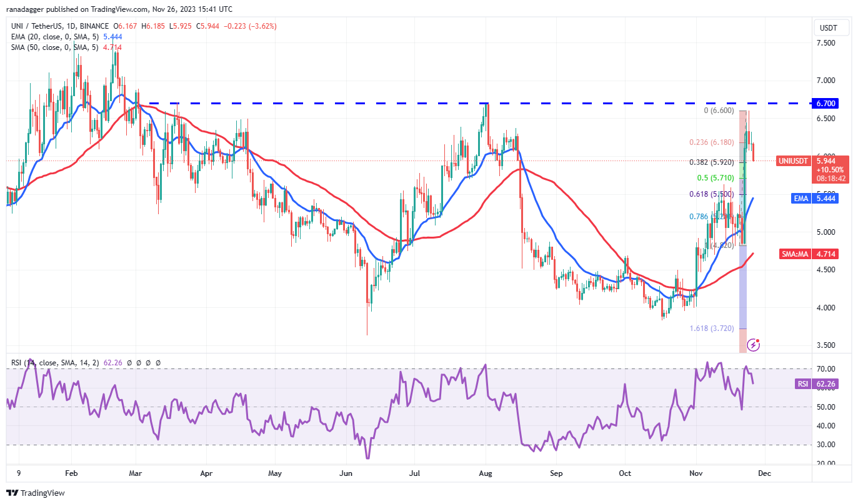Click the Aug label on time axis
The width and height of the screenshot is (858, 504).
point(485,473)
